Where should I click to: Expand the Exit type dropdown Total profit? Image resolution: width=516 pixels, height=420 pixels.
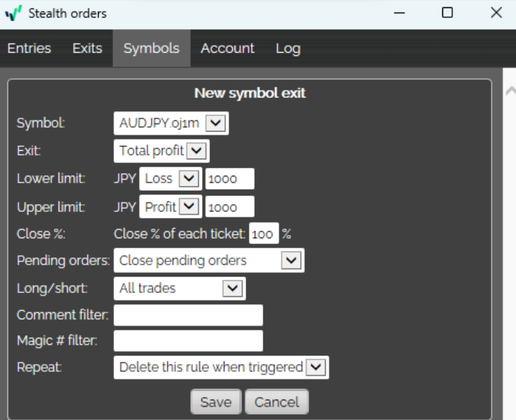162,151
